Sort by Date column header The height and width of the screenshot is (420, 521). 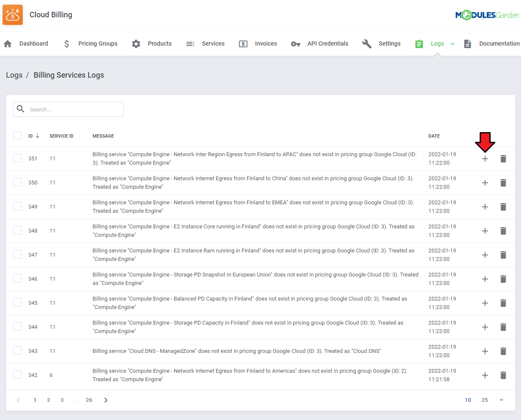(x=434, y=136)
